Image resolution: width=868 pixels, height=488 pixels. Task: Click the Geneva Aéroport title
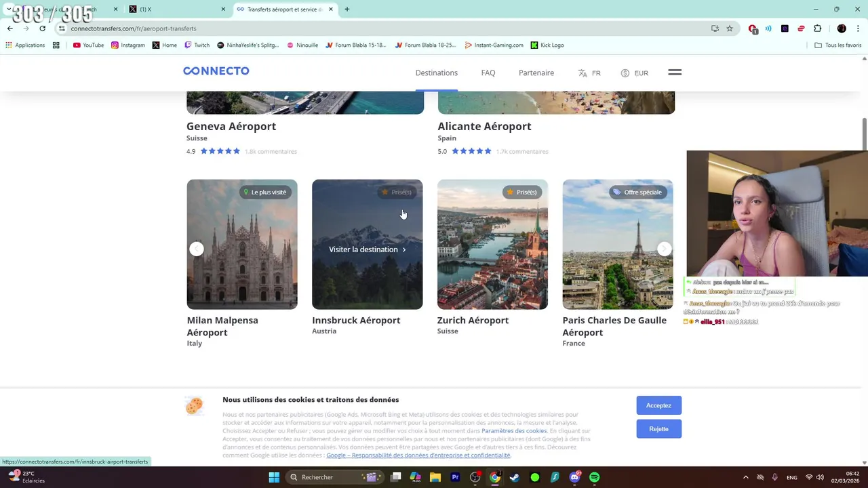tap(231, 126)
